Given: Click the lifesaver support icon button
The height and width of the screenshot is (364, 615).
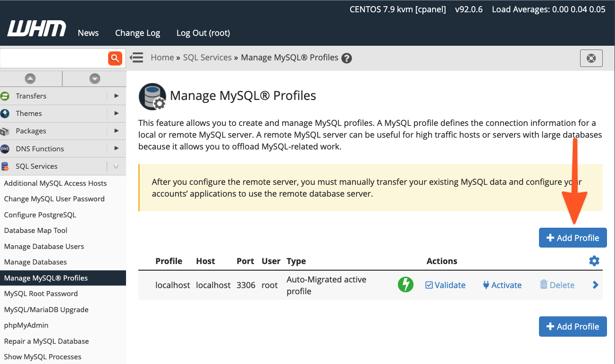Looking at the screenshot, I should pos(591,58).
